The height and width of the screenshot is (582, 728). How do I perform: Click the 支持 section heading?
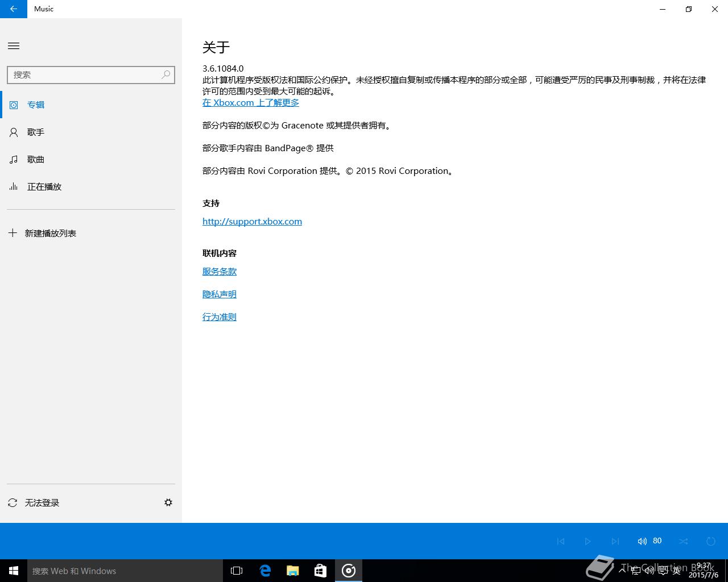coord(211,203)
